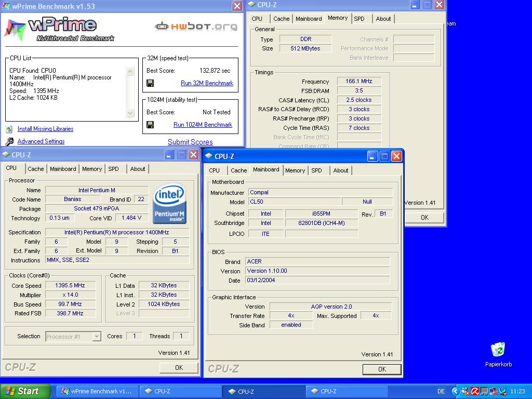Click the hwbot.org logo
The image size is (532, 399).
(x=196, y=26)
